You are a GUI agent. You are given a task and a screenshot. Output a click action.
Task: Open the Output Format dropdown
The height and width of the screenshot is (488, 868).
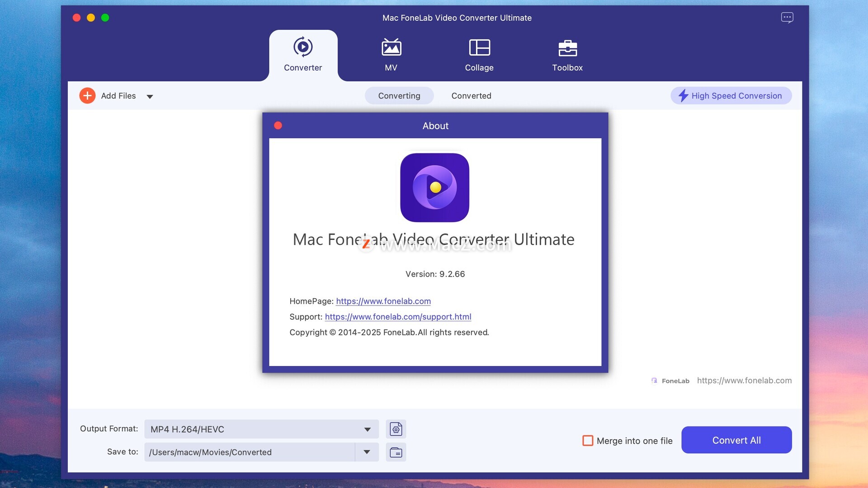[x=261, y=429]
